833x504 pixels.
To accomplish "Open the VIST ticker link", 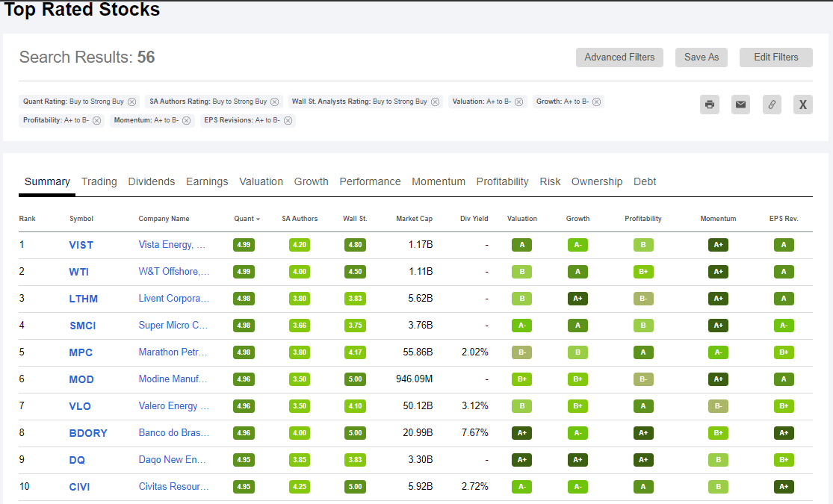I will (x=81, y=246).
